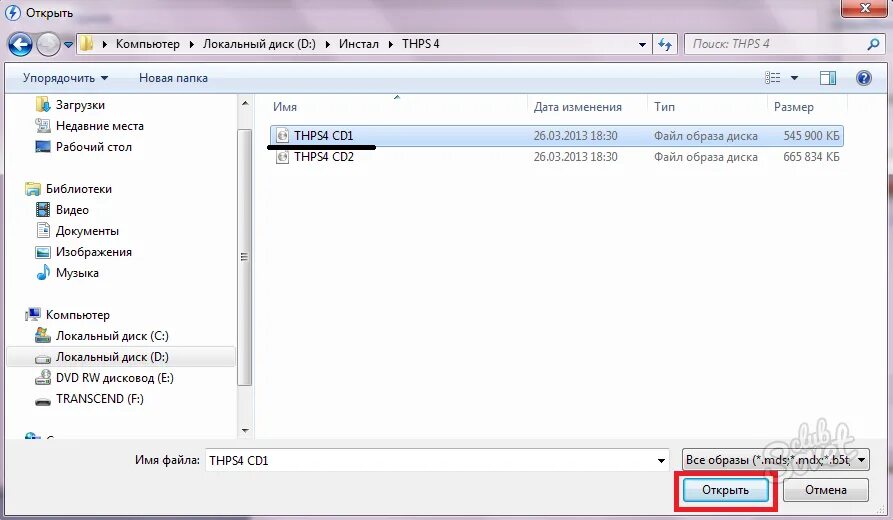Click the 665 834 КБ size cell

click(x=811, y=157)
